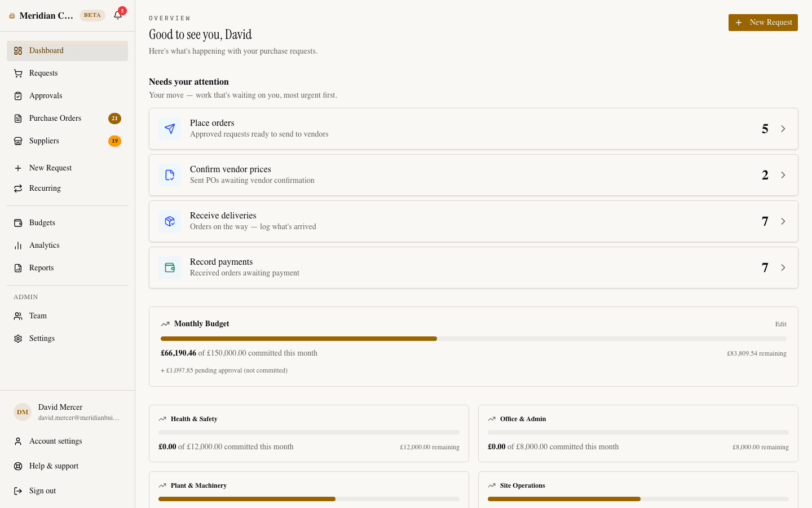Click the Analytics bar chart icon

[x=18, y=246]
